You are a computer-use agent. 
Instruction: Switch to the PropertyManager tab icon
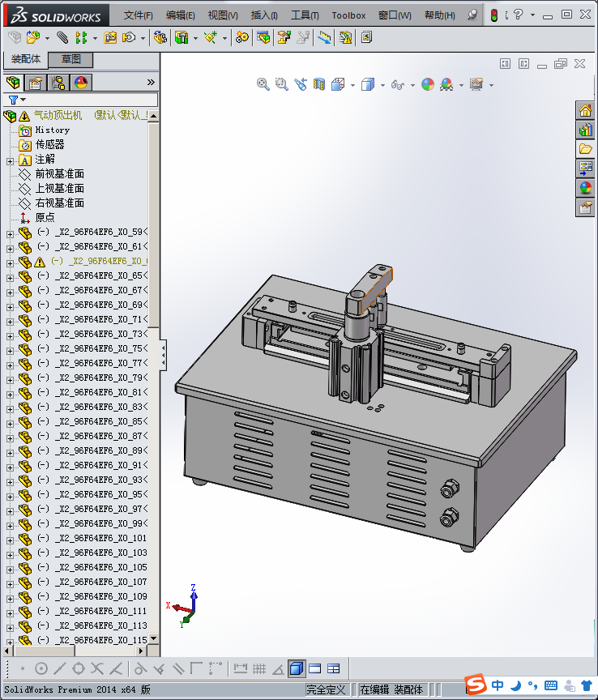tap(35, 83)
